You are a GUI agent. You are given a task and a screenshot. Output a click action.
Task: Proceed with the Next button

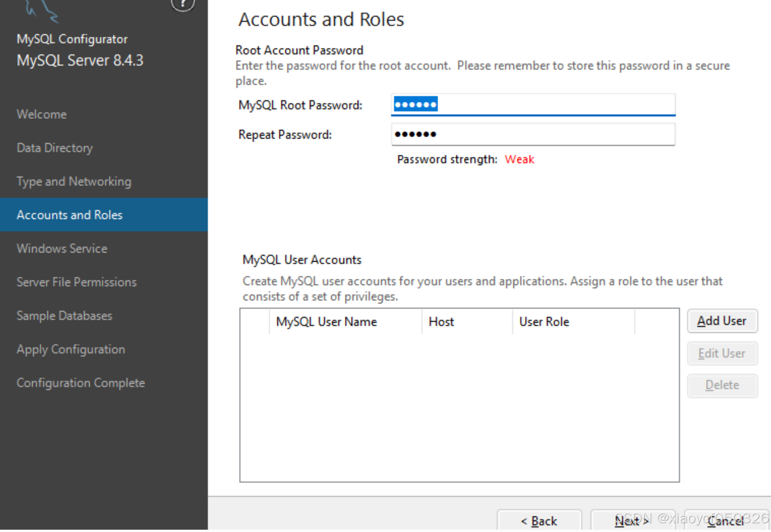(x=633, y=521)
